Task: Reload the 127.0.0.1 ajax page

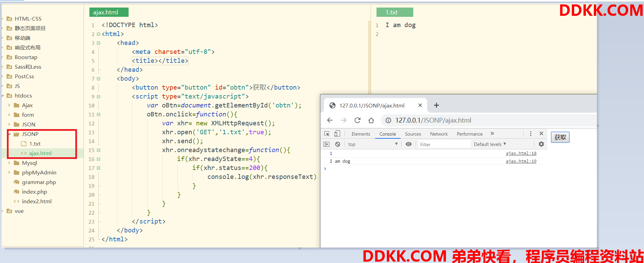Action: (357, 120)
